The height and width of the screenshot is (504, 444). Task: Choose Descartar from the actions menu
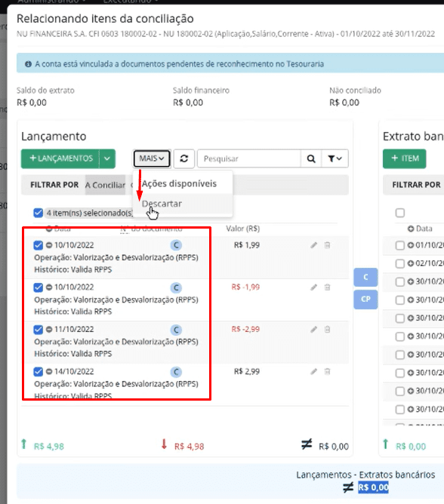(162, 204)
